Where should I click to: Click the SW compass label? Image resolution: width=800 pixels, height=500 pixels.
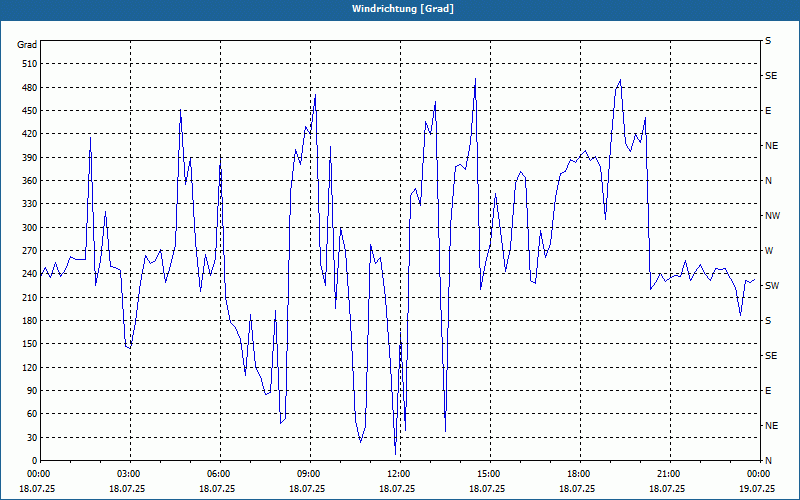tap(772, 286)
